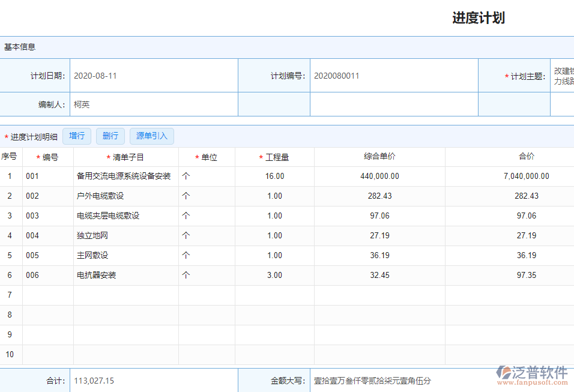Click the 进度计划明细 section label

coord(34,136)
